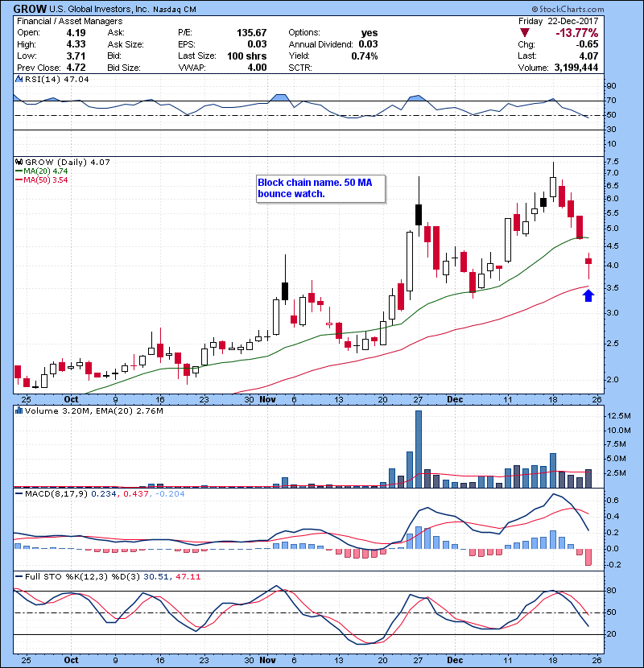Click the High value 4.33
Viewport: 644px width, 668px height.
pos(76,44)
